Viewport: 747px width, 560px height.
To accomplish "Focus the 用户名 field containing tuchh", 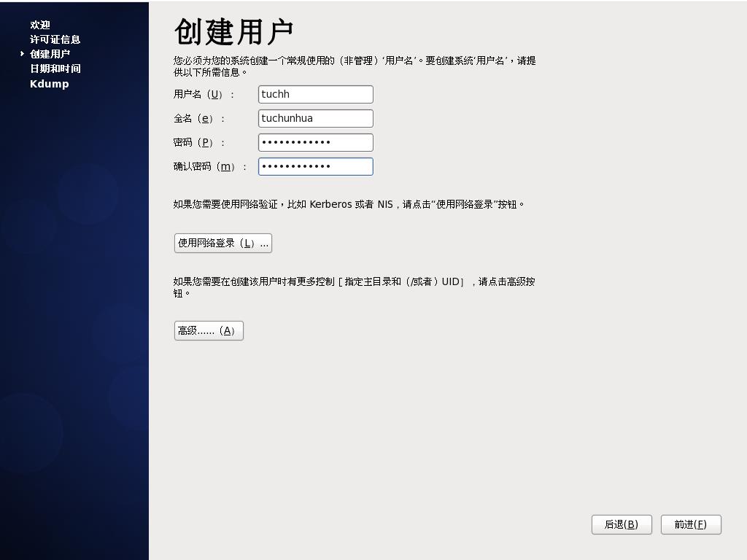I will point(315,94).
